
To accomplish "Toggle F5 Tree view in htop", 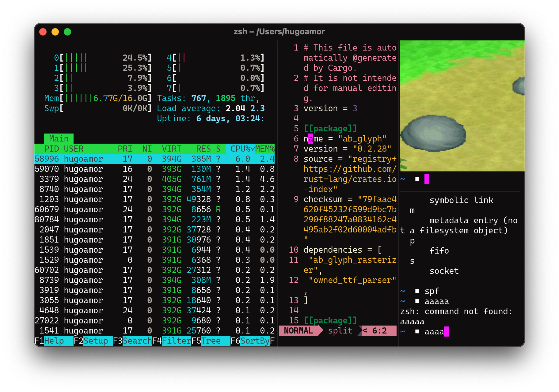I will tap(211, 341).
